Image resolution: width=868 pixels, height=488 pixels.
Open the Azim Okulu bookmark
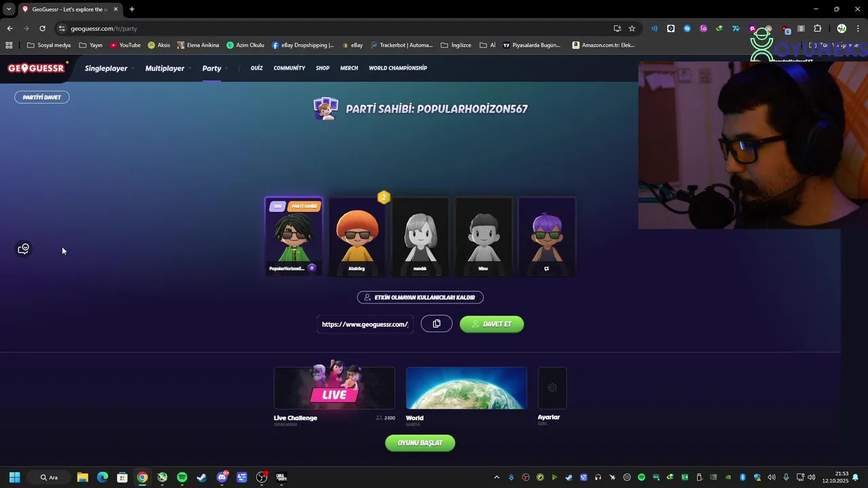click(245, 45)
